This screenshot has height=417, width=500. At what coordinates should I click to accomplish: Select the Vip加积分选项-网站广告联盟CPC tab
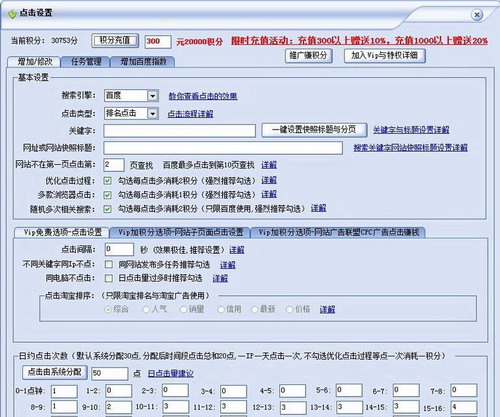coord(338,232)
